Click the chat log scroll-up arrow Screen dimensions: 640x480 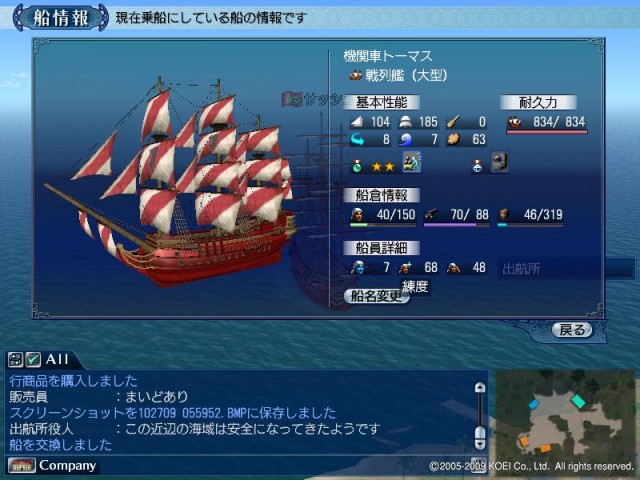pos(480,387)
